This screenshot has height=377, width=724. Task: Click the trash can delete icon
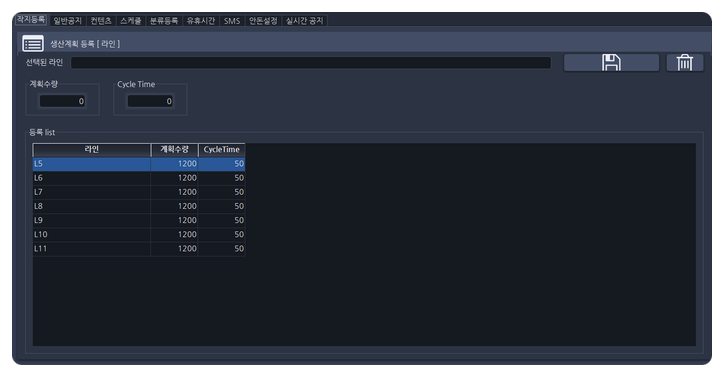pos(684,62)
